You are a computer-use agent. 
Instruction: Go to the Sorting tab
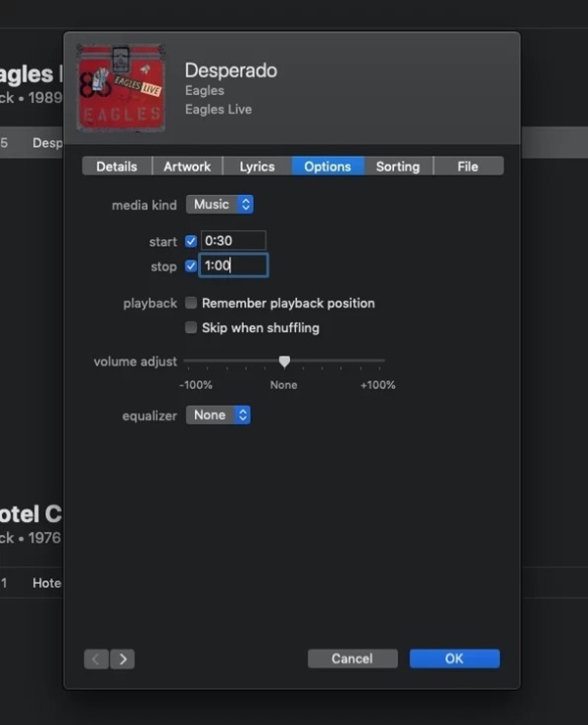tap(398, 167)
